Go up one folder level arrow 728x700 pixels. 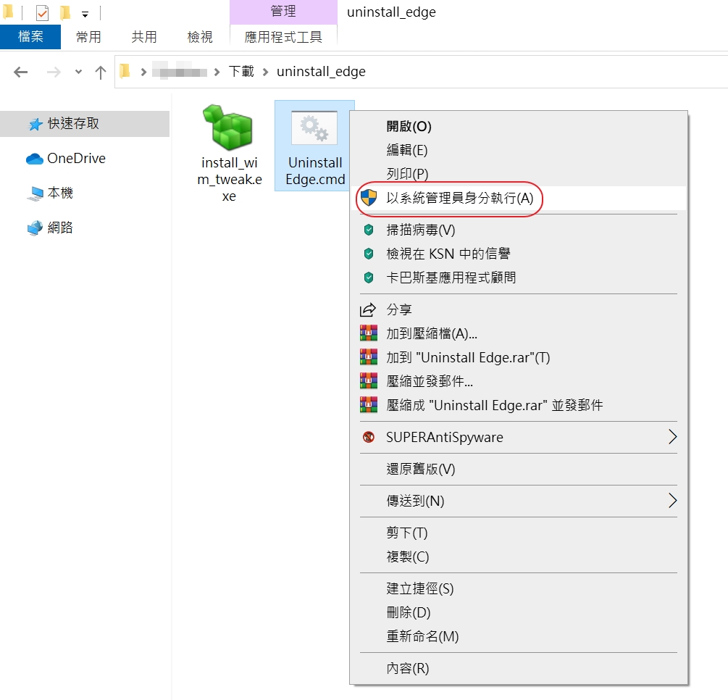point(100,72)
